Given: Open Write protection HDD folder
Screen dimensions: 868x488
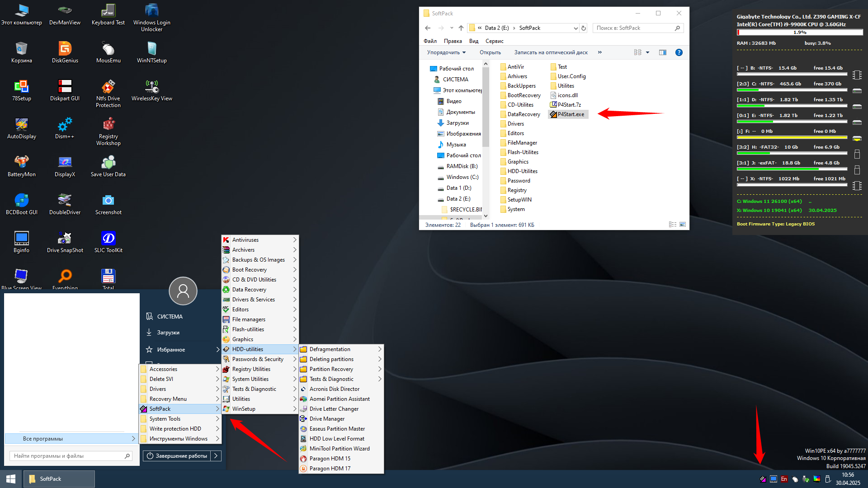Looking at the screenshot, I should tap(179, 429).
